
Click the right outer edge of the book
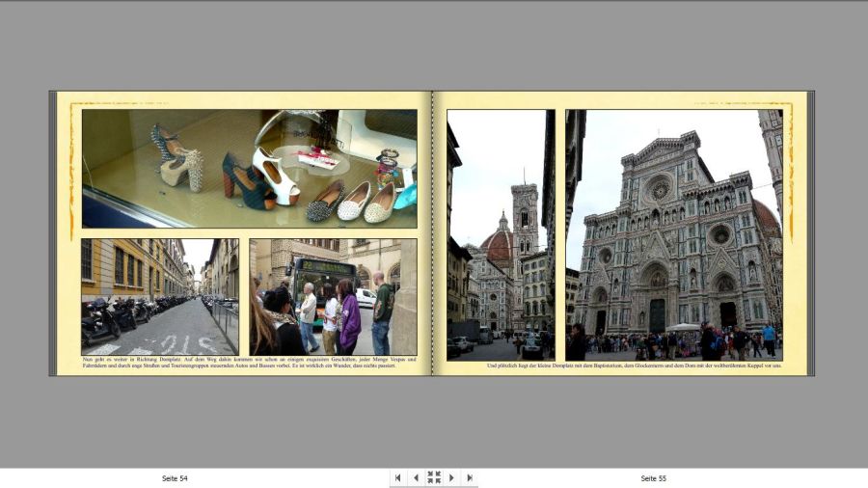click(x=811, y=233)
